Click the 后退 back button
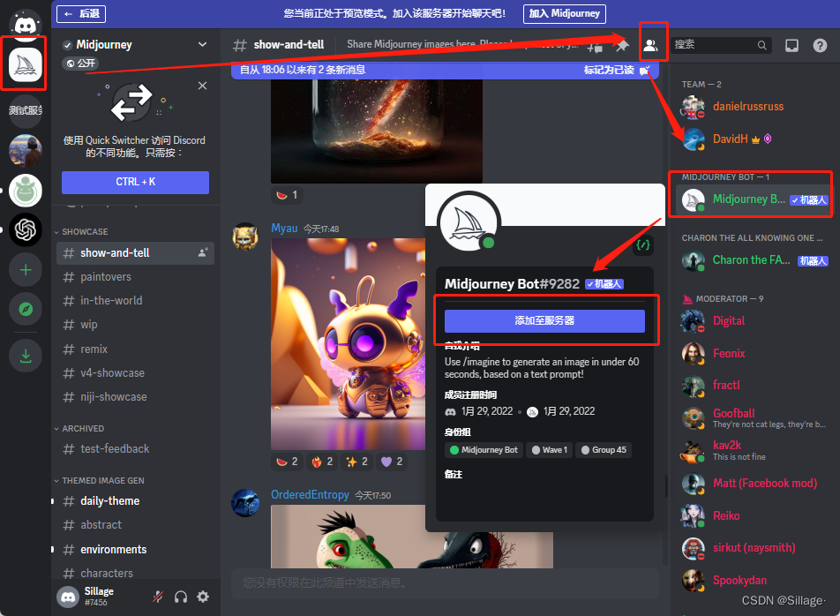Image resolution: width=840 pixels, height=616 pixels. 81,14
